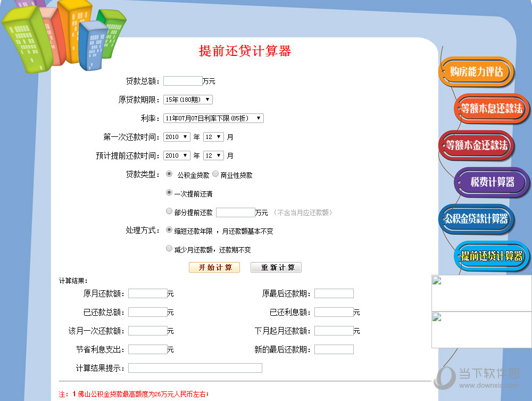Open the 利率 interest rate dropdown

[213, 118]
